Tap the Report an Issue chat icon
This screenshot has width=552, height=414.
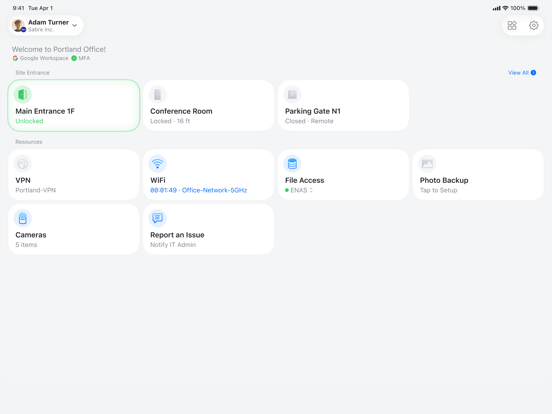[x=157, y=218]
